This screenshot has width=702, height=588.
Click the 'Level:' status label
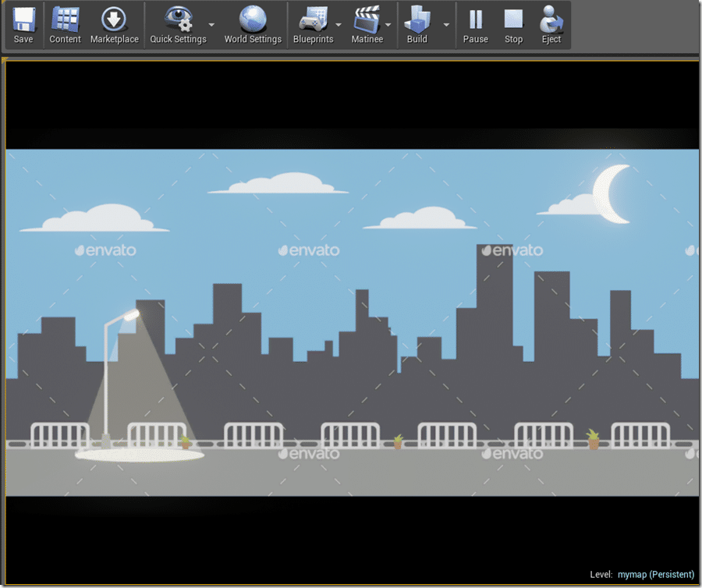(x=601, y=575)
